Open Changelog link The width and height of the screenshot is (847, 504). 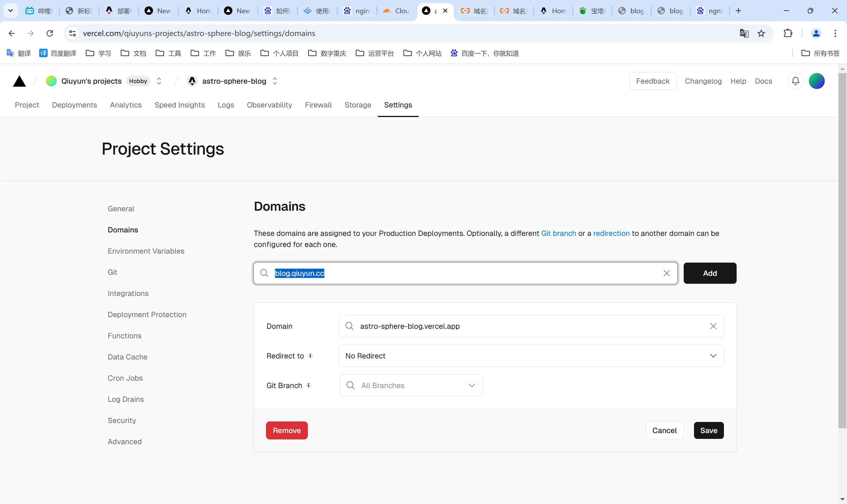coord(703,81)
